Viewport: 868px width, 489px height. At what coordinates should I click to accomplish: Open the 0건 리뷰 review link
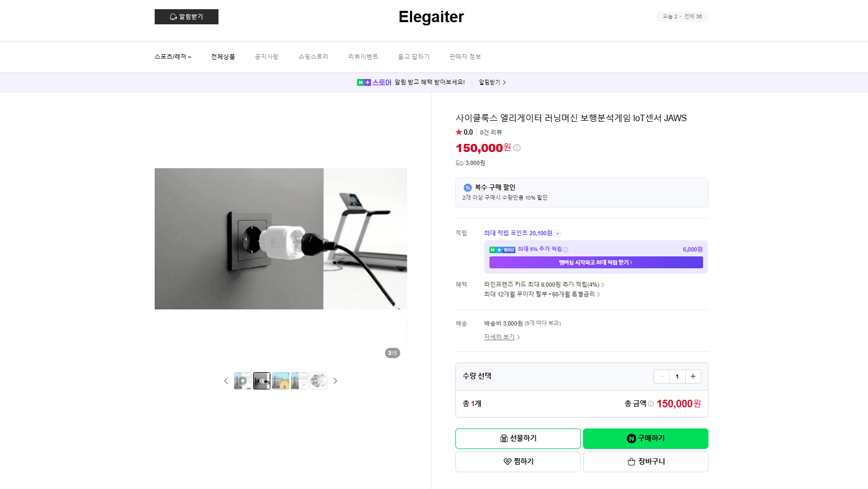pos(491,133)
